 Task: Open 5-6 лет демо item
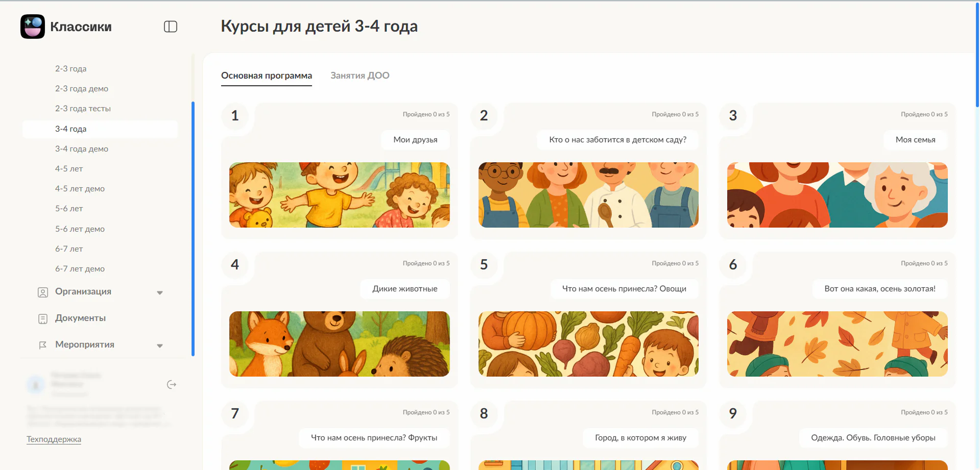click(80, 229)
